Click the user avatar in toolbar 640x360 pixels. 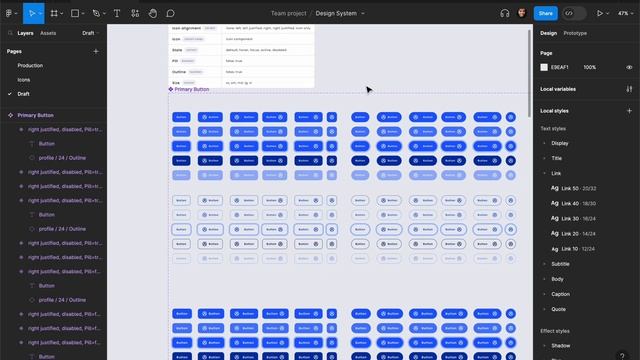[522, 13]
